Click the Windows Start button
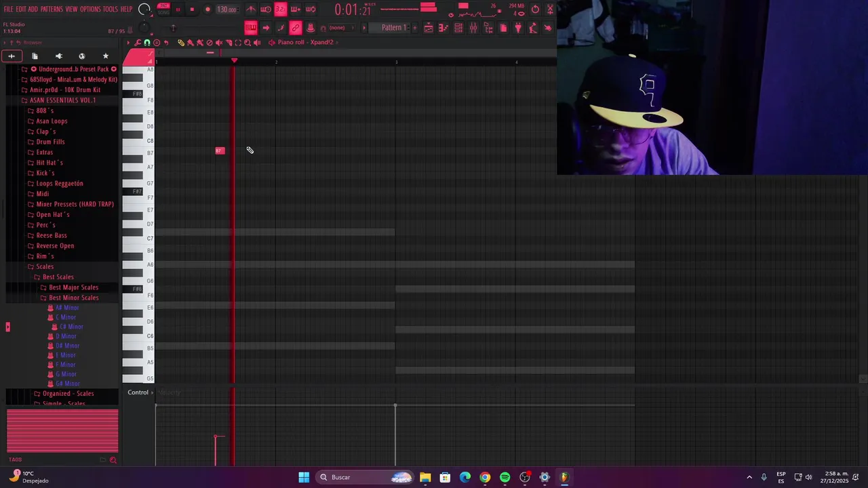This screenshot has height=488, width=868. [x=304, y=477]
